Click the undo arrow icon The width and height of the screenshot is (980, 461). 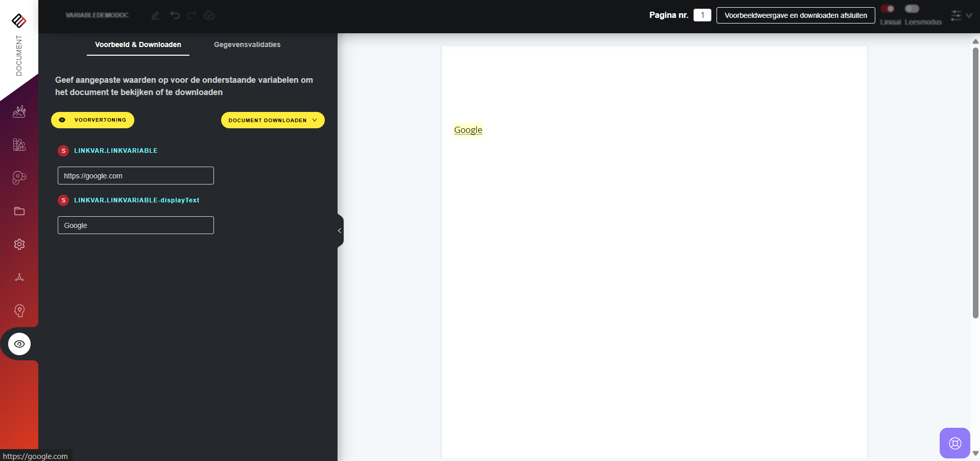coord(175,15)
